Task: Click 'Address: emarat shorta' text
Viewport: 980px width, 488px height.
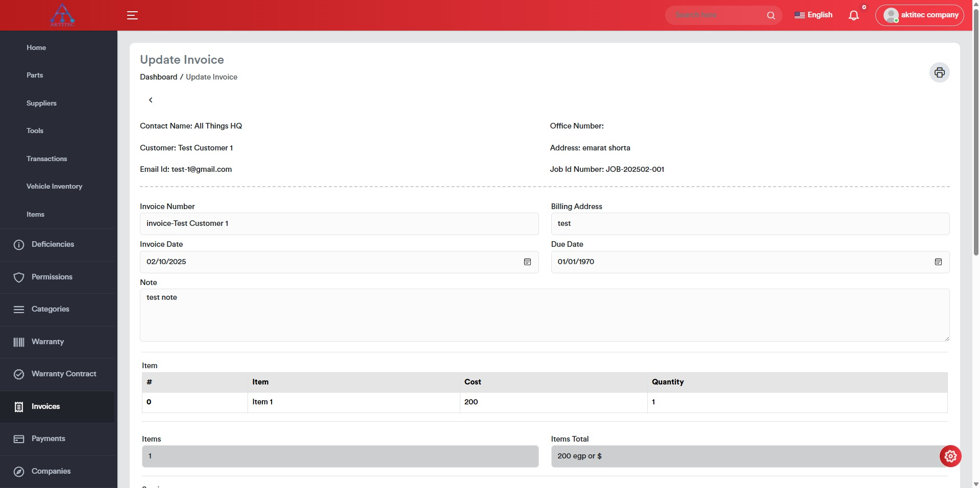Action: click(590, 148)
